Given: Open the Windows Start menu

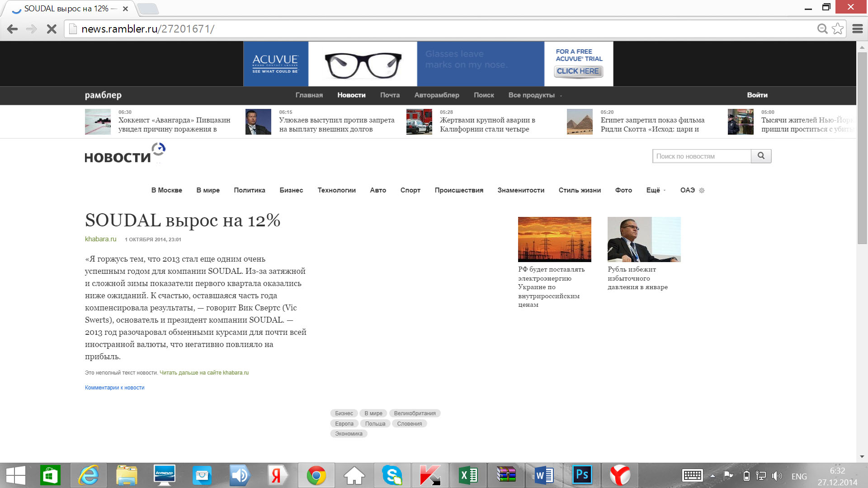Looking at the screenshot, I should (x=16, y=475).
